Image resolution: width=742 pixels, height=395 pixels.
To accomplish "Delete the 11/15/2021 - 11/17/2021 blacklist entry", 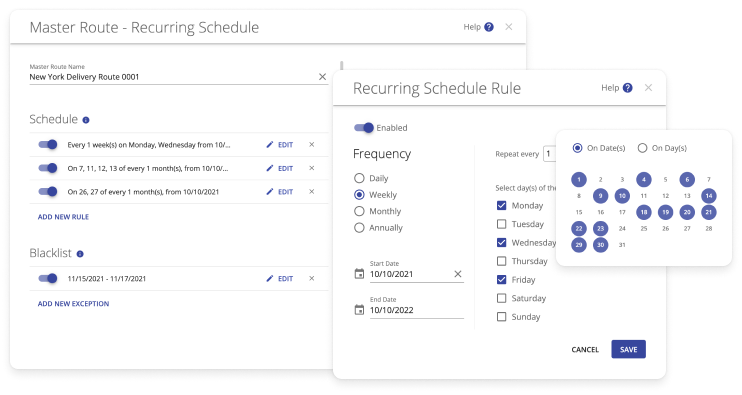I will (x=311, y=279).
